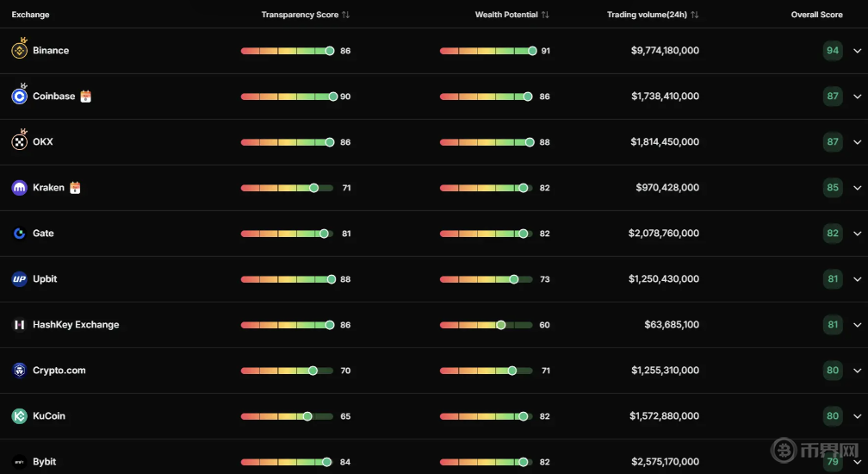Click HashKey's trading volume $63,685,100
This screenshot has width=868, height=474.
tap(672, 325)
